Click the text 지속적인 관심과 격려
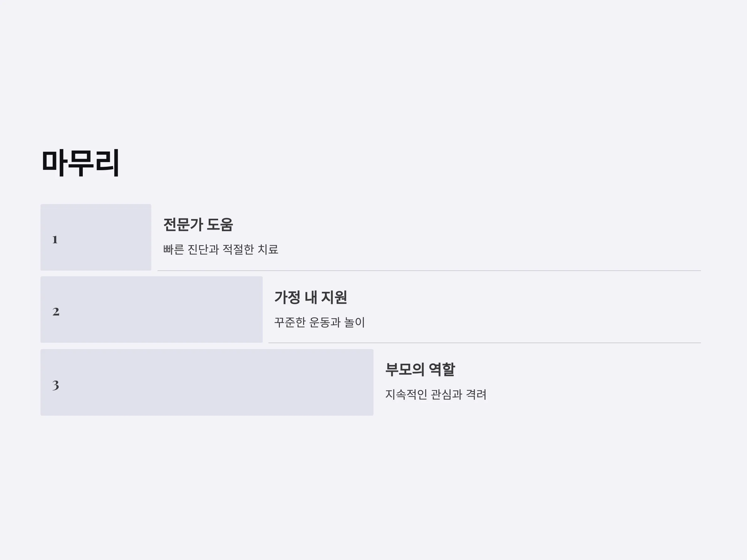Image resolution: width=747 pixels, height=560 pixels. 436,394
